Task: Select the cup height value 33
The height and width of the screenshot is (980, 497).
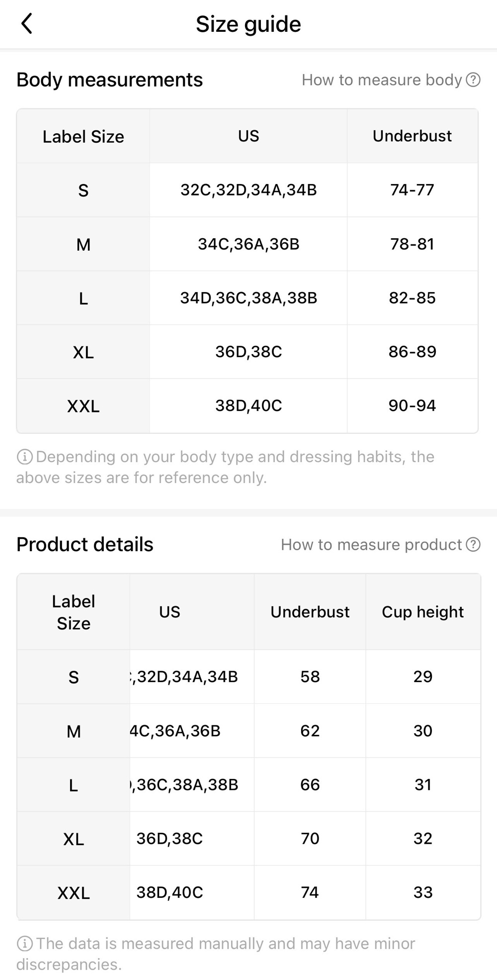Action: 422,892
